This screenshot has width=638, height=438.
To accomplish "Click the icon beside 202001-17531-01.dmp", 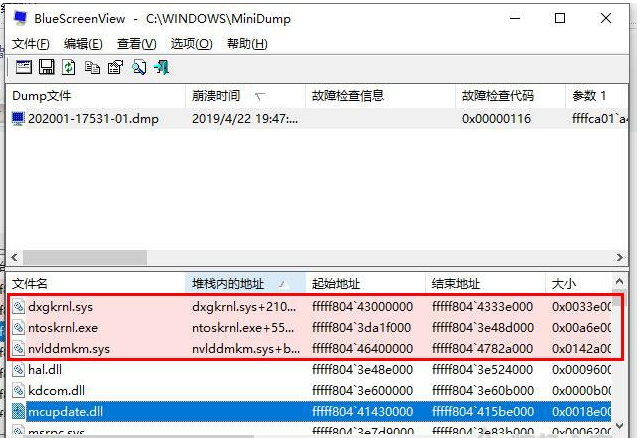I will click(x=18, y=118).
